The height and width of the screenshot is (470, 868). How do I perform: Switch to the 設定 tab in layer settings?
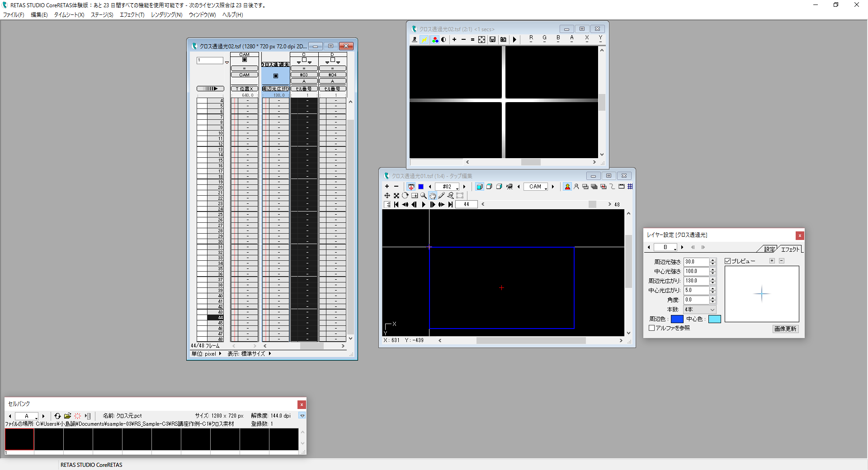[x=769, y=249]
